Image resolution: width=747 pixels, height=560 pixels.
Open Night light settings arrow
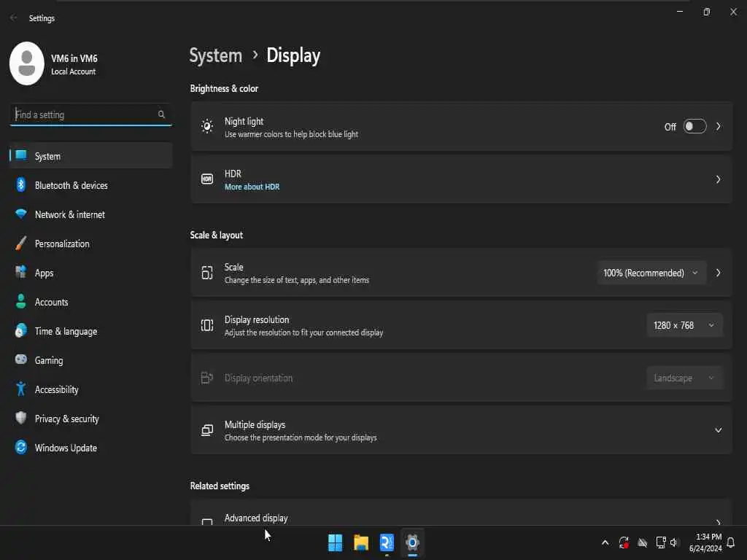point(718,127)
